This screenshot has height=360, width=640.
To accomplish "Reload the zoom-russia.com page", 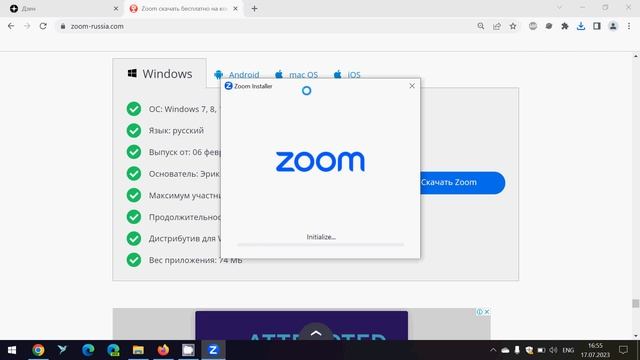I will (43, 26).
